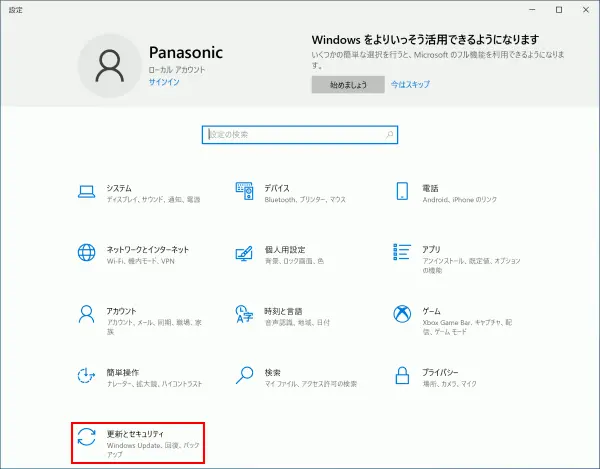Image resolution: width=600 pixels, height=469 pixels.
Task: Focus the 設定の検索 search field
Action: point(300,135)
